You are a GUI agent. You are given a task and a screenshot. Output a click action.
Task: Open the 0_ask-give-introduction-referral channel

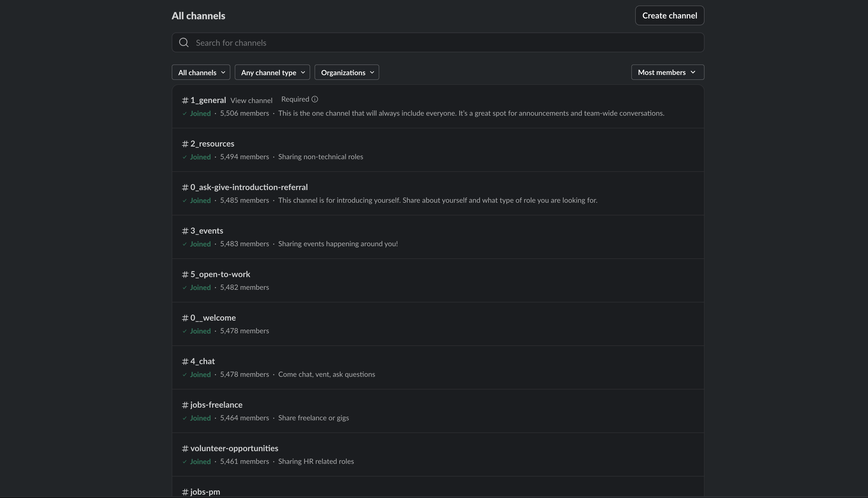(x=249, y=187)
